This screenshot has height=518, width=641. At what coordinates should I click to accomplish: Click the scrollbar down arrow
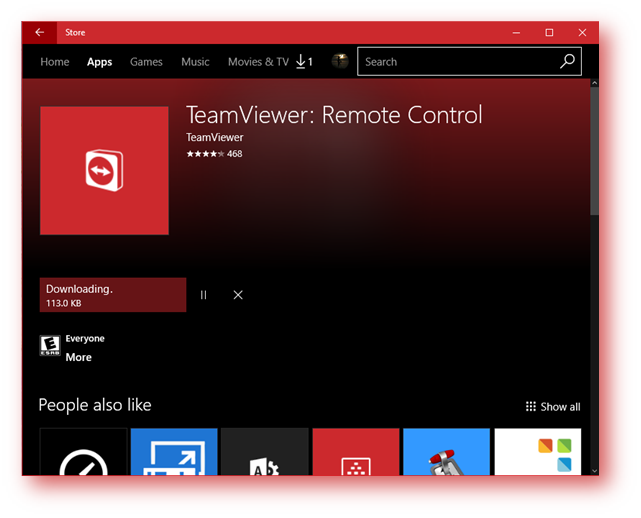(594, 471)
